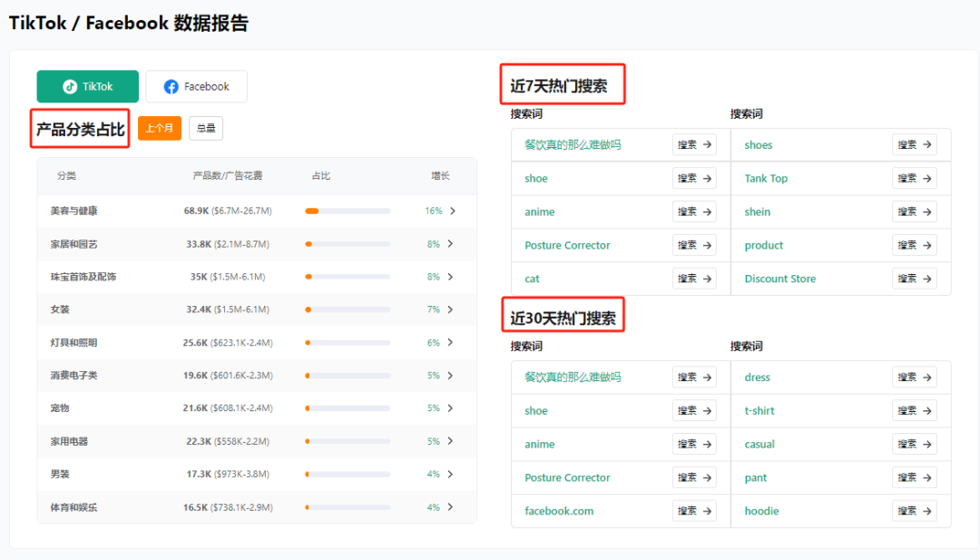The height and width of the screenshot is (560, 980).
Task: Click the 产品数/广告花费 column header
Action: pyautogui.click(x=228, y=176)
